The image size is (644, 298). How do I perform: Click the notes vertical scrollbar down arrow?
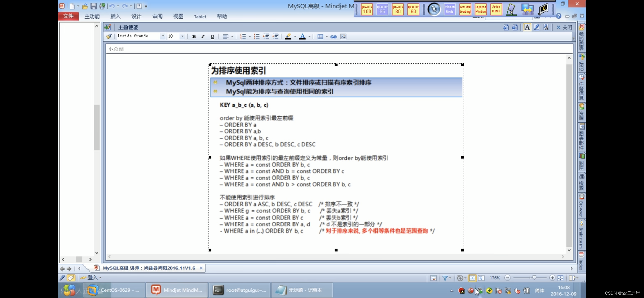pos(569,250)
